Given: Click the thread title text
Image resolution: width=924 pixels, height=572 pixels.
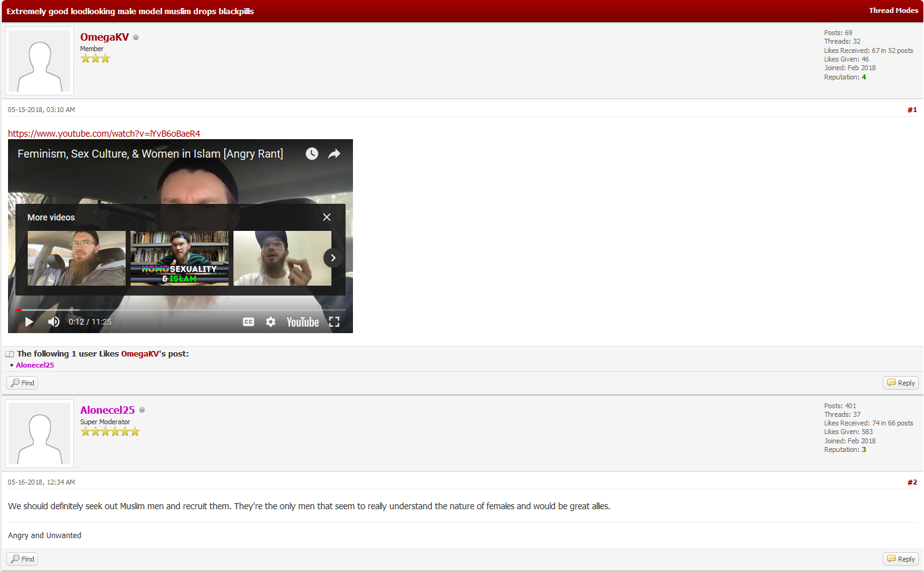Looking at the screenshot, I should (130, 11).
